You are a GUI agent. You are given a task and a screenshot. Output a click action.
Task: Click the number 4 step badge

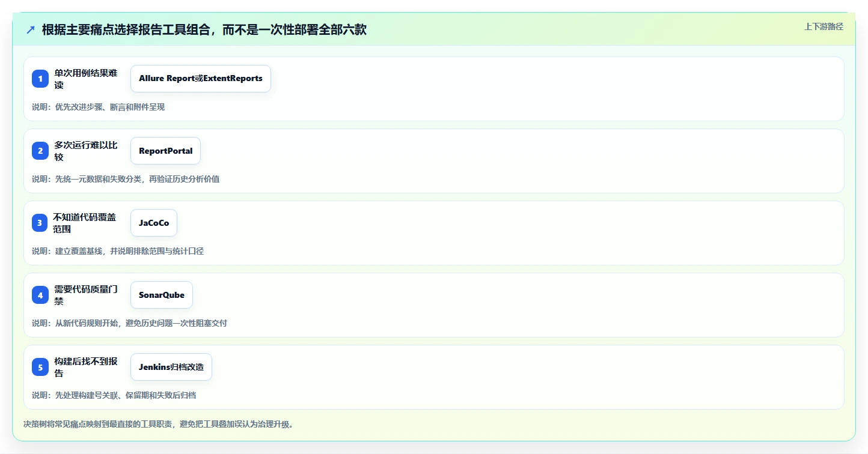coord(40,295)
